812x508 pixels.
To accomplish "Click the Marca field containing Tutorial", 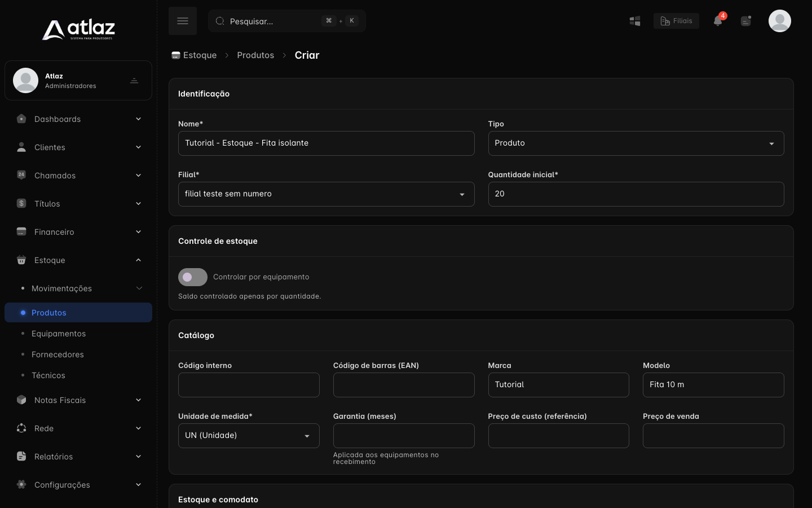I will 558,385.
